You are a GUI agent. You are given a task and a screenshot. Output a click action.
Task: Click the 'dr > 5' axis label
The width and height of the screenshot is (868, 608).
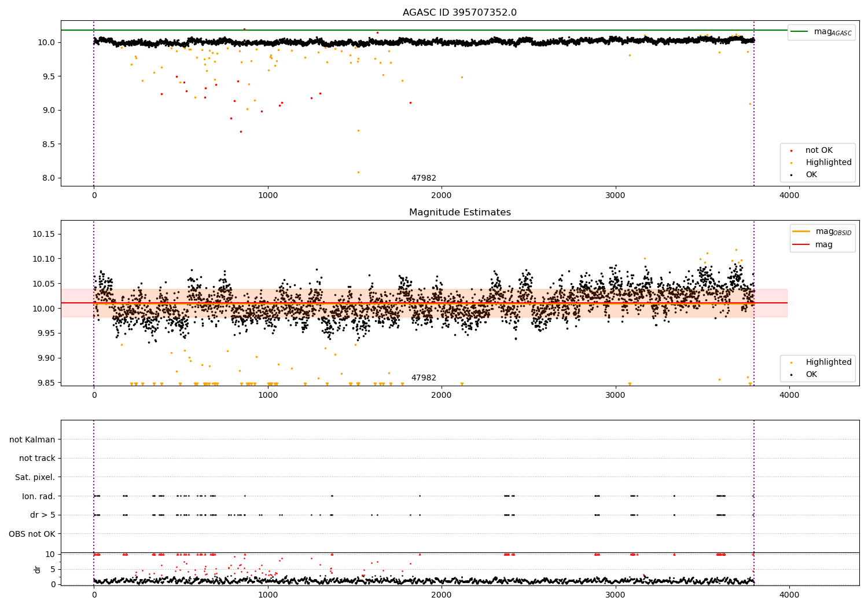(43, 515)
